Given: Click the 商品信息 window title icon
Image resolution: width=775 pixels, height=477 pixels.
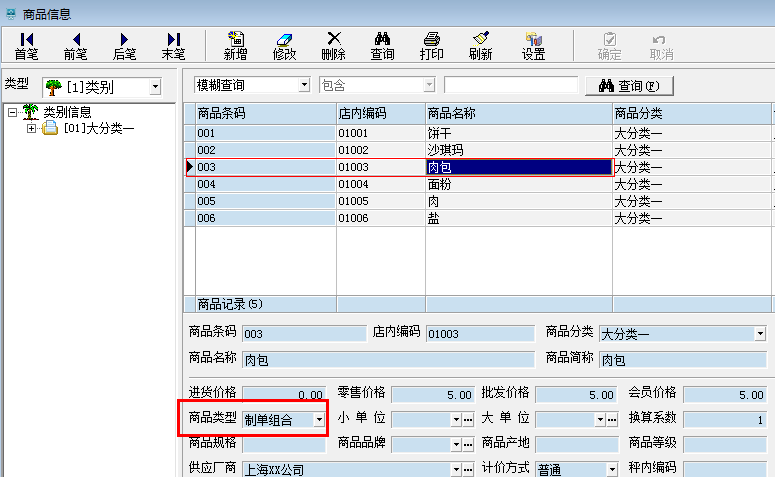Looking at the screenshot, I should point(11,14).
